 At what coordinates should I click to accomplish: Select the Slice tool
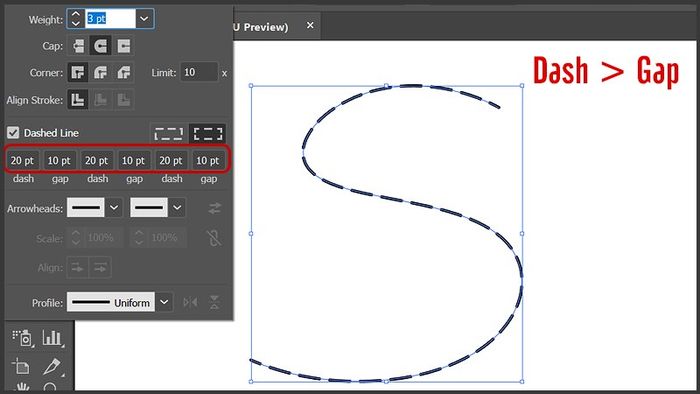[52, 366]
